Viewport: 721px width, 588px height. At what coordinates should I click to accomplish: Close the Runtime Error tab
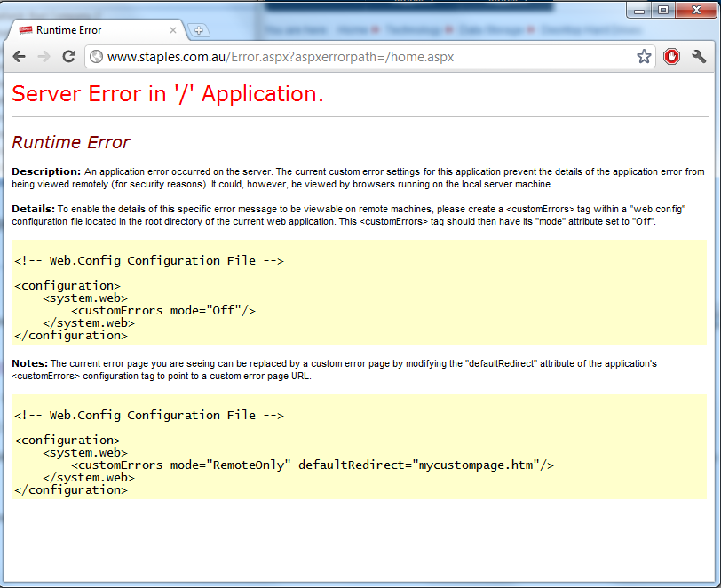pos(173,30)
